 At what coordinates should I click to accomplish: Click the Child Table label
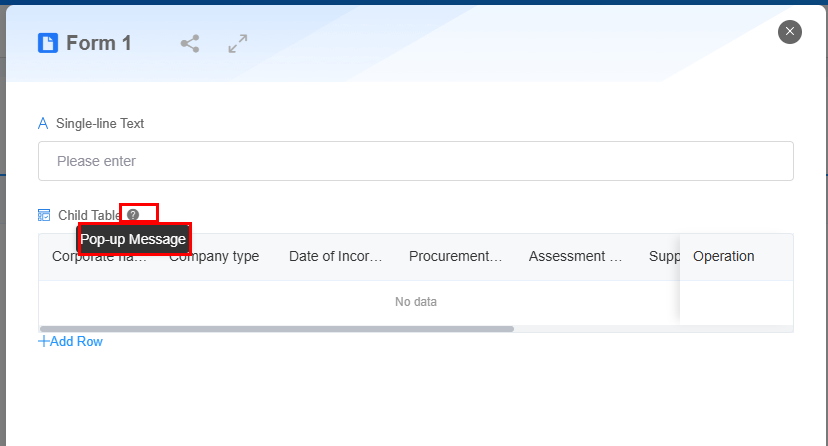click(89, 215)
